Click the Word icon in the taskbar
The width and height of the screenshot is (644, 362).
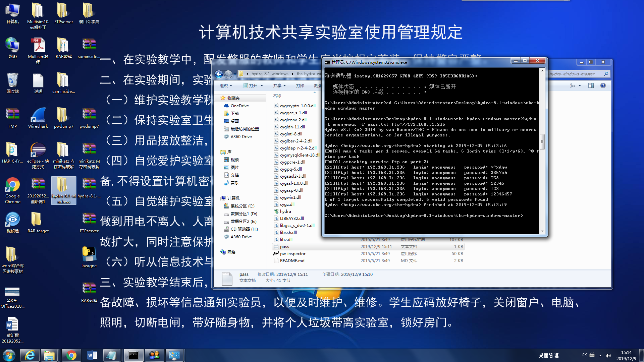tap(92, 355)
